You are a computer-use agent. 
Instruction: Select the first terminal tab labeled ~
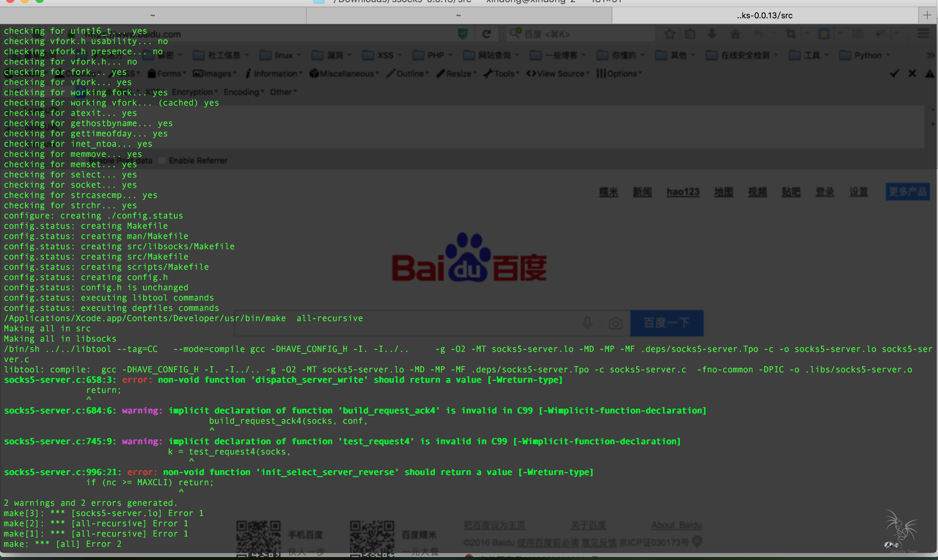coord(153,15)
